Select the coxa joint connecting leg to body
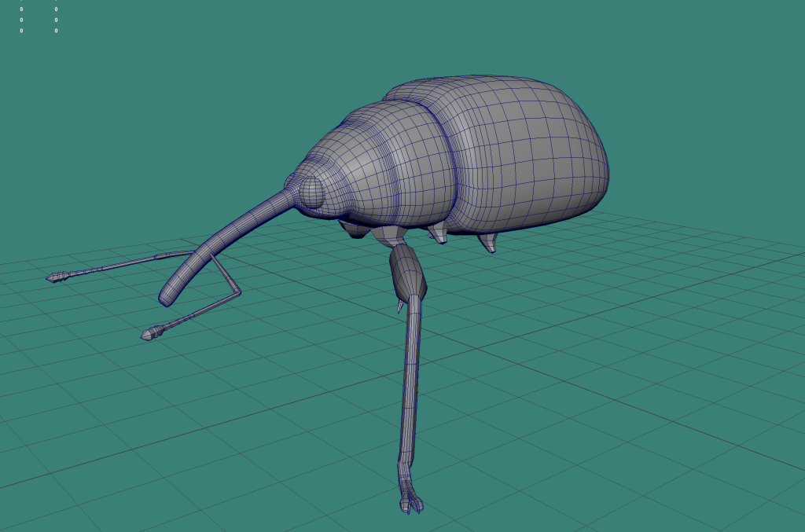805x532 pixels. [x=388, y=235]
